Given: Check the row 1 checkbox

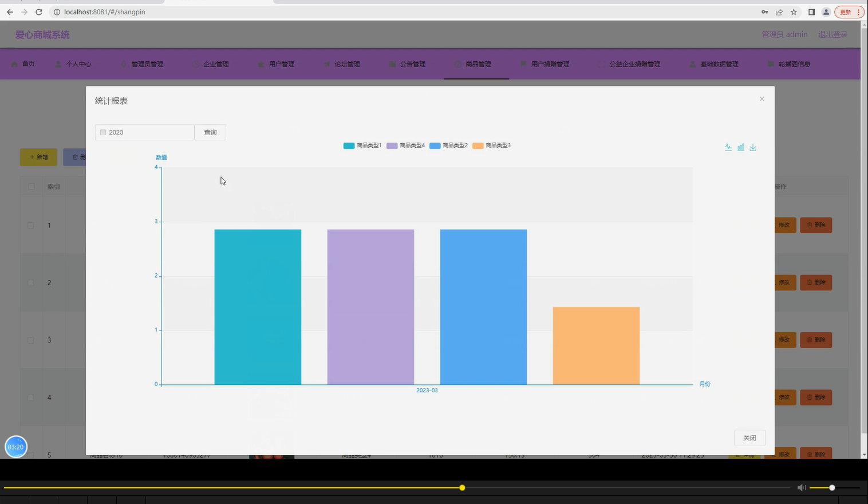Looking at the screenshot, I should [31, 226].
